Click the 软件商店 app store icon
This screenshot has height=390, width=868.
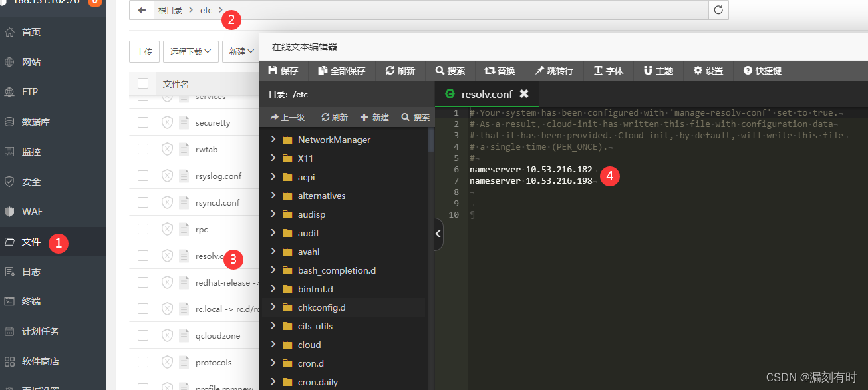pyautogui.click(x=9, y=361)
